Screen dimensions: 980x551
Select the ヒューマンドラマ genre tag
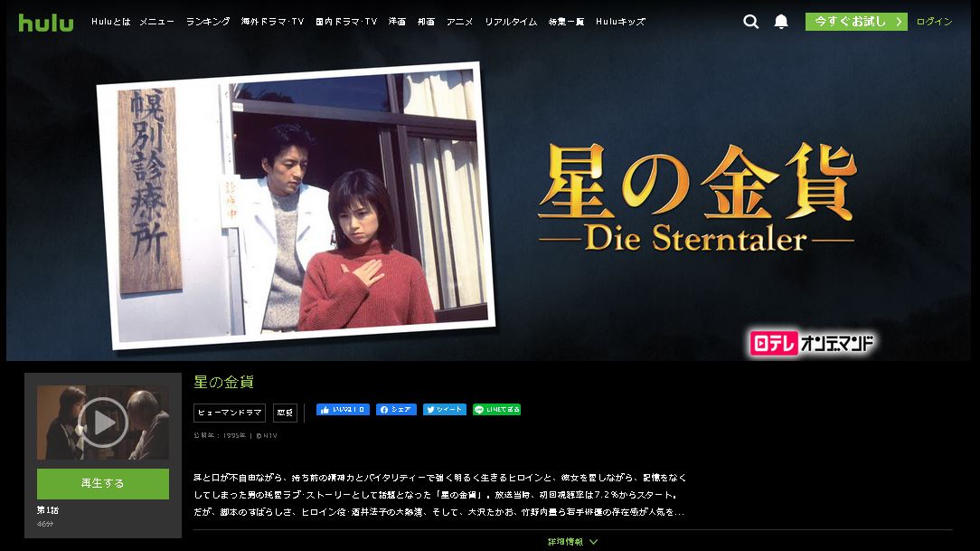coord(230,413)
